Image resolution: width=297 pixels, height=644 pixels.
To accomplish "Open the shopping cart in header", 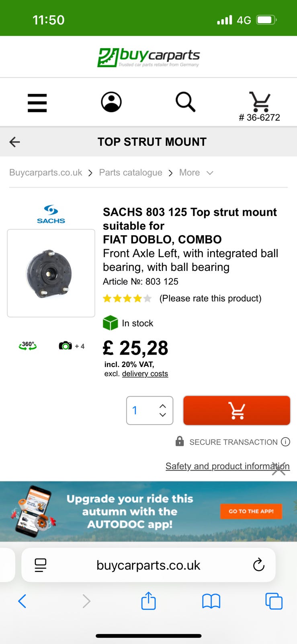I will coord(260,102).
